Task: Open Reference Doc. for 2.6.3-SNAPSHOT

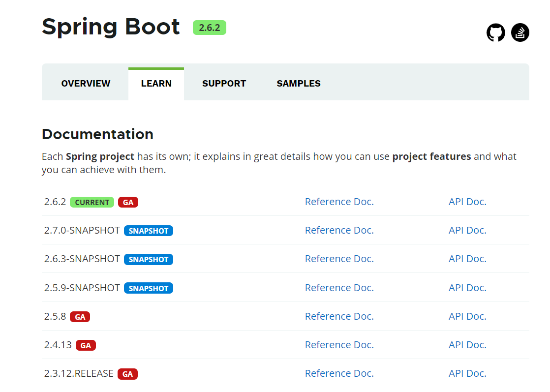Action: click(339, 259)
